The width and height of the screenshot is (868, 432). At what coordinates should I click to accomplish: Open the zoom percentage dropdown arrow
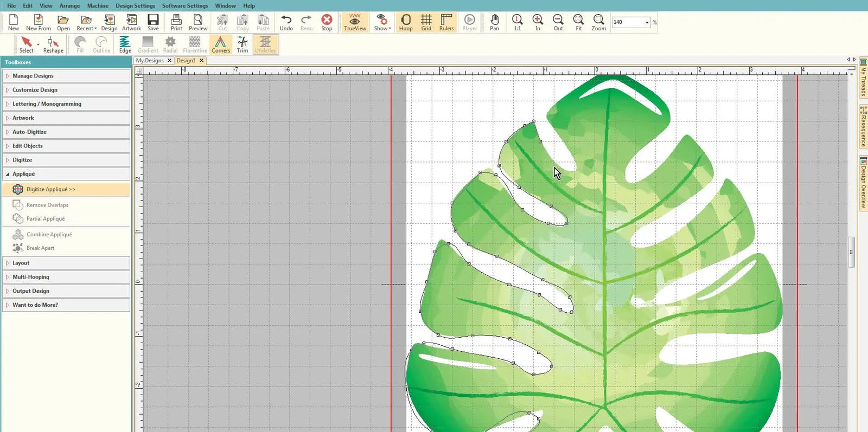pyautogui.click(x=647, y=22)
